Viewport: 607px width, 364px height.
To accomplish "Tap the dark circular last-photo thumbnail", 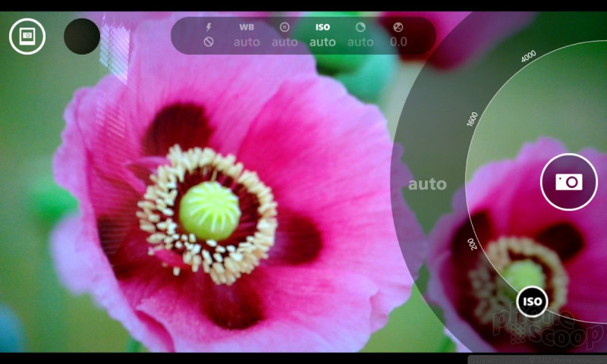I will point(82,36).
